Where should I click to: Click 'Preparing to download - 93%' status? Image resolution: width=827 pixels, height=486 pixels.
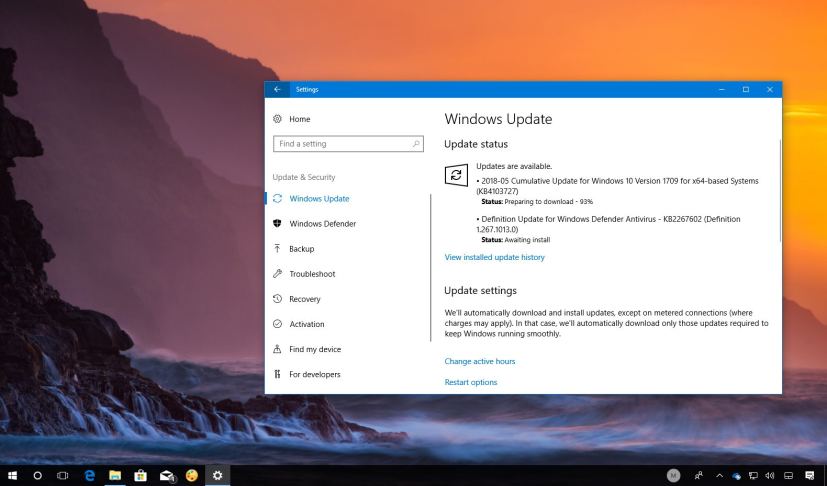click(549, 202)
